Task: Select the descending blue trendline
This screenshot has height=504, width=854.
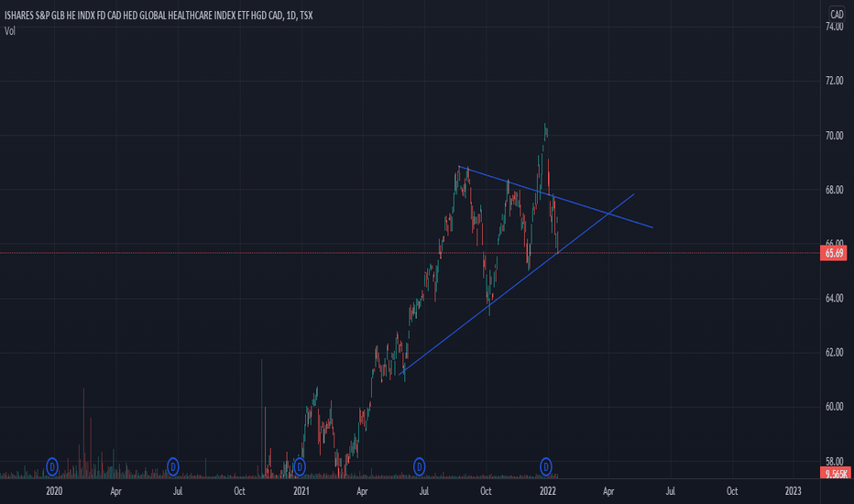Action: click(x=555, y=197)
